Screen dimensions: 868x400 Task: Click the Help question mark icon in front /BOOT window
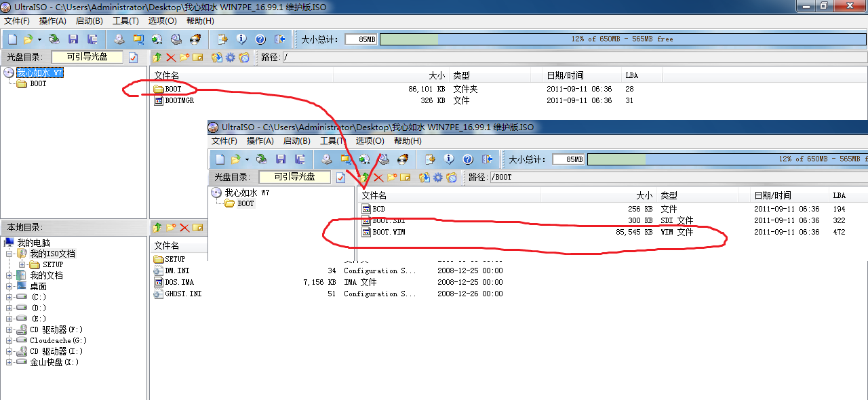click(467, 159)
